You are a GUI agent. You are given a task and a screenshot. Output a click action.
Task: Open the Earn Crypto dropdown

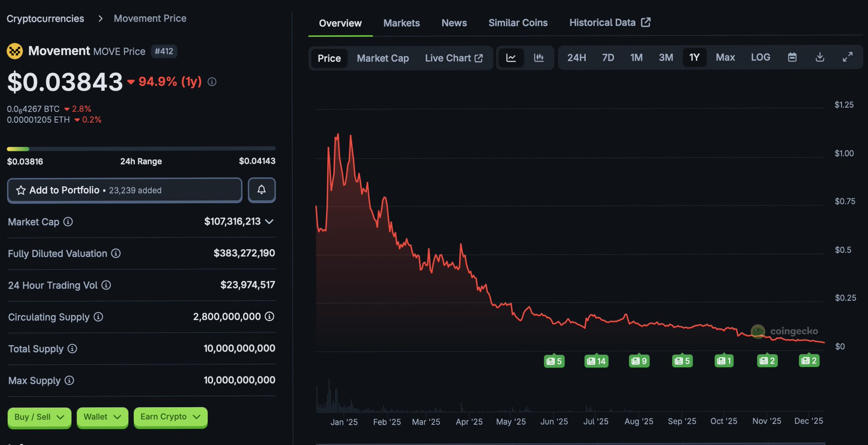(170, 417)
